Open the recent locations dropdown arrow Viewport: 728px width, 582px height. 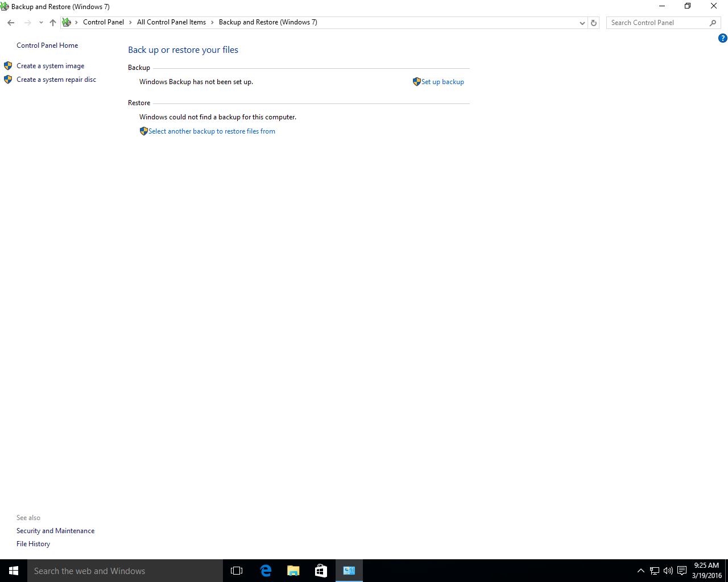(x=41, y=23)
